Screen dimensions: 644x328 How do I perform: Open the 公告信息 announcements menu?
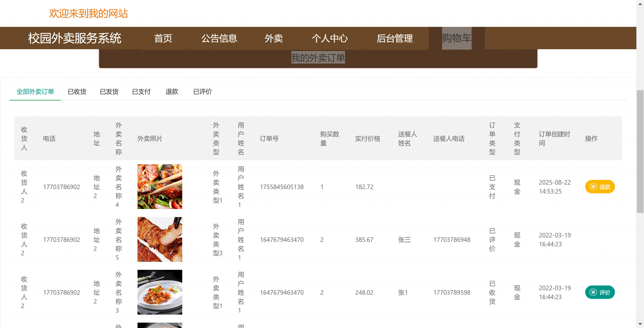[x=219, y=38]
